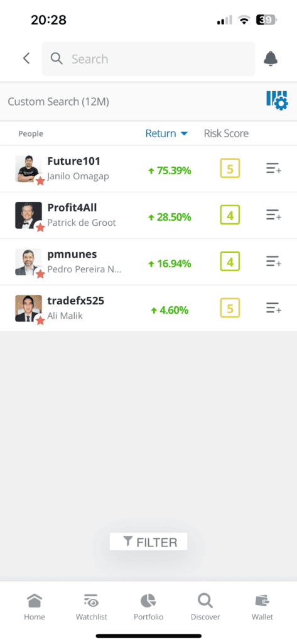Click the Search input field
The height and width of the screenshot is (644, 297).
(x=148, y=58)
